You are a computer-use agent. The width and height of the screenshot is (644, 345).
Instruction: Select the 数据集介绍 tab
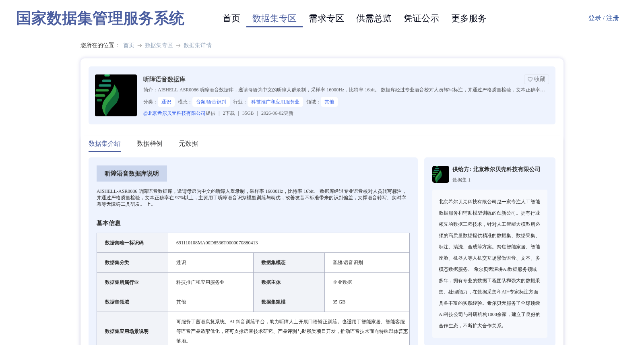[105, 144]
